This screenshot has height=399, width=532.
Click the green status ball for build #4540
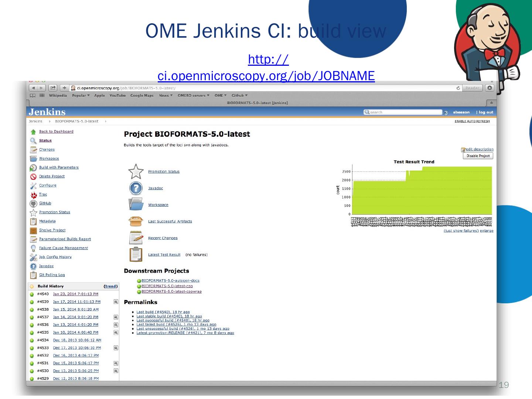[x=32, y=294]
